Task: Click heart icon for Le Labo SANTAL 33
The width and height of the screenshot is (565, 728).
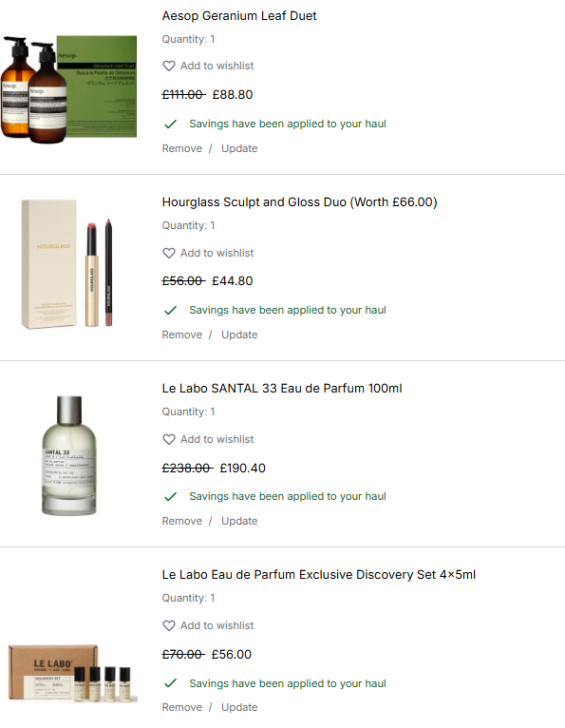Action: 169,439
